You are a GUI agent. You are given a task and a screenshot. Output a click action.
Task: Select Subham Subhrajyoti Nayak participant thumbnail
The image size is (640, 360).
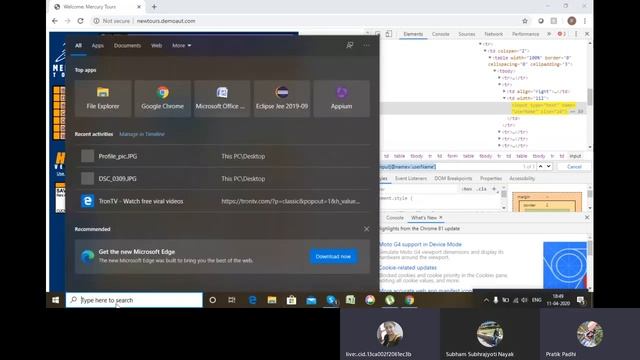tap(490, 334)
